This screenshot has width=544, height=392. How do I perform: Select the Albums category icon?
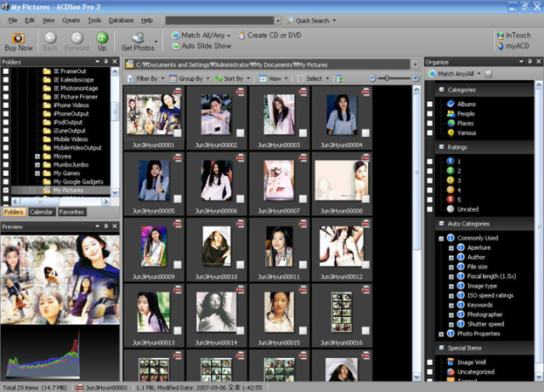[x=450, y=104]
